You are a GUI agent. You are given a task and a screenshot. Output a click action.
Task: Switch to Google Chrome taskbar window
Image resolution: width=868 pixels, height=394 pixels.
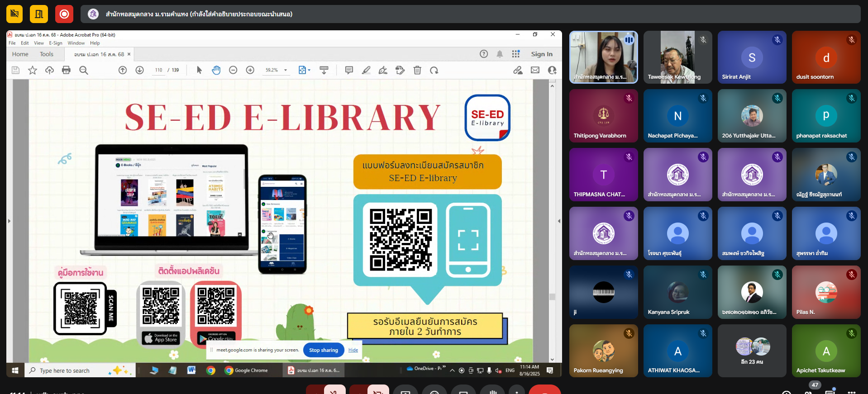click(x=247, y=370)
